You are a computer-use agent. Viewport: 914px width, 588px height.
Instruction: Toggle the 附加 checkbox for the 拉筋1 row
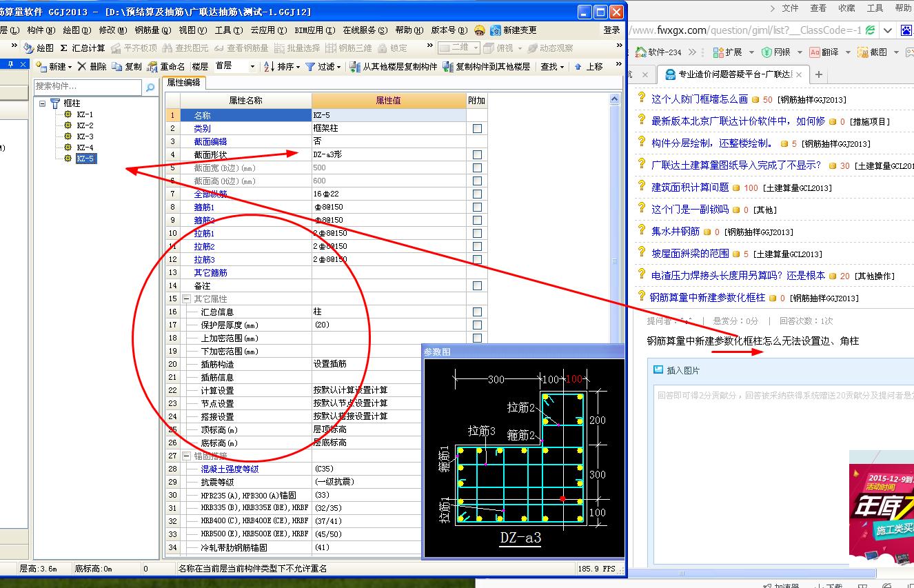coord(477,234)
